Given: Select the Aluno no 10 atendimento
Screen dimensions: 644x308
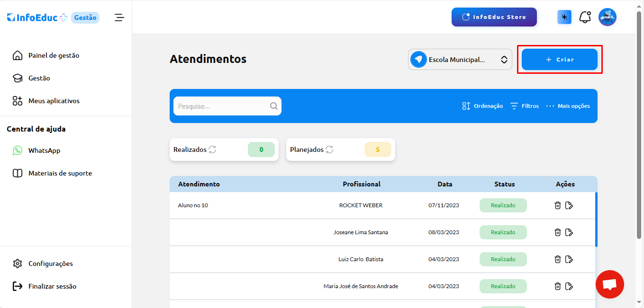Looking at the screenshot, I should tap(193, 205).
